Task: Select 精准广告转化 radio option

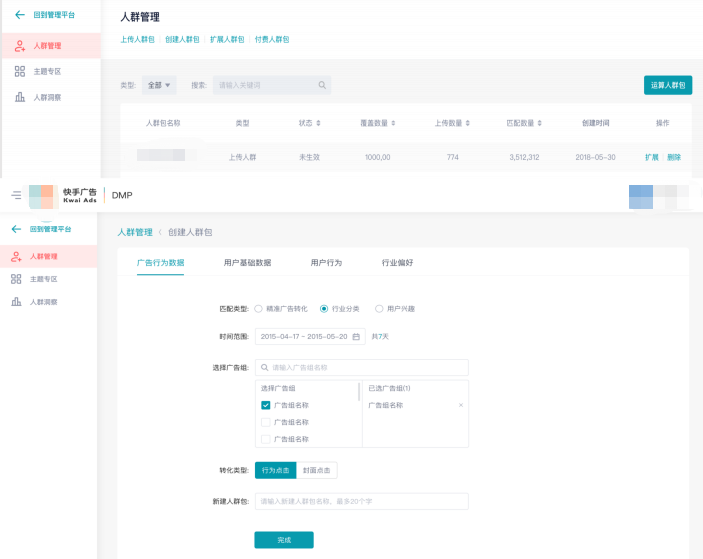Action: pos(258,309)
